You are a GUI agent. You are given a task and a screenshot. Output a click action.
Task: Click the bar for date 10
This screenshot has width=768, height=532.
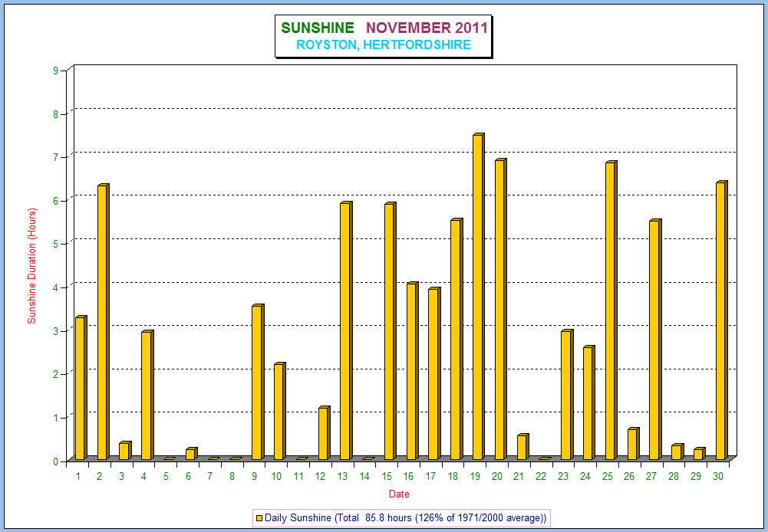click(x=280, y=412)
